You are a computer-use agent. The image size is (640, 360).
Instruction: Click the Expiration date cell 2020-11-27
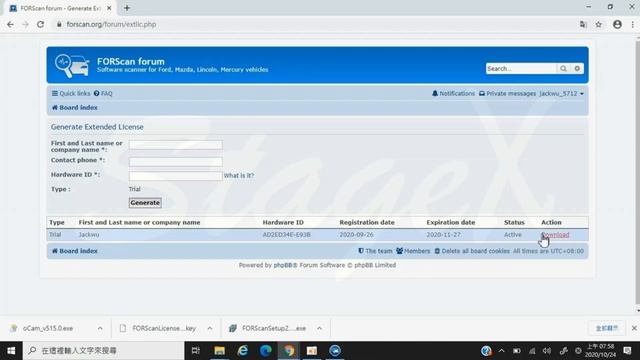(x=443, y=235)
